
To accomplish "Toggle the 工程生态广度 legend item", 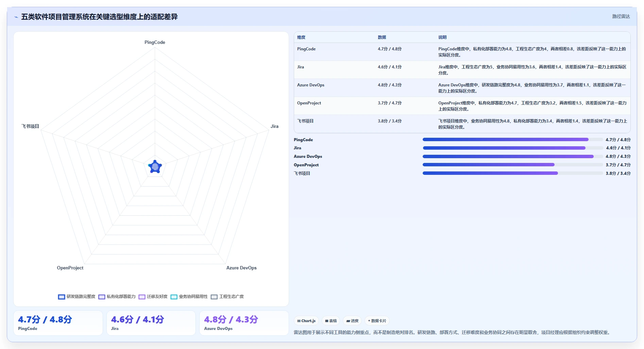I will point(227,297).
